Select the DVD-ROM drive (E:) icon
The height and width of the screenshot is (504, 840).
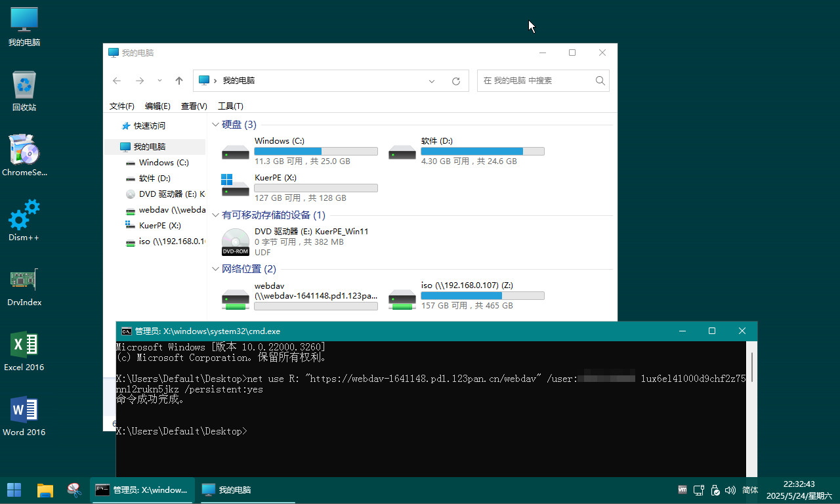[x=236, y=242]
